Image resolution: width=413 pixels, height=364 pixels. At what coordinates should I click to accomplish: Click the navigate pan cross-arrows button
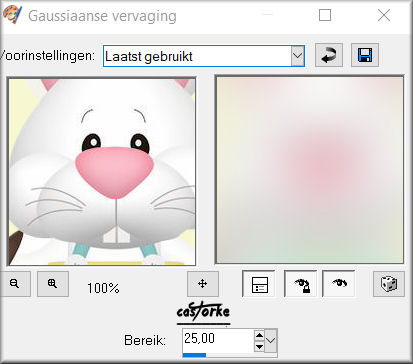pos(203,284)
